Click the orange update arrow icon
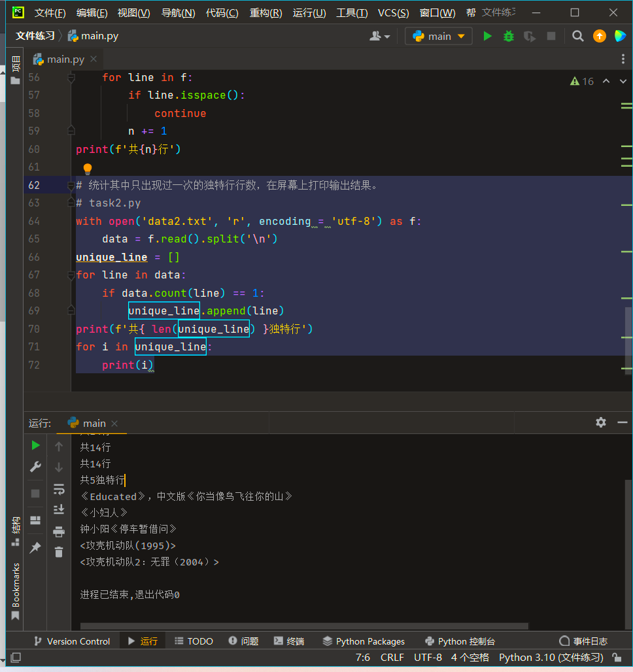 click(x=600, y=36)
